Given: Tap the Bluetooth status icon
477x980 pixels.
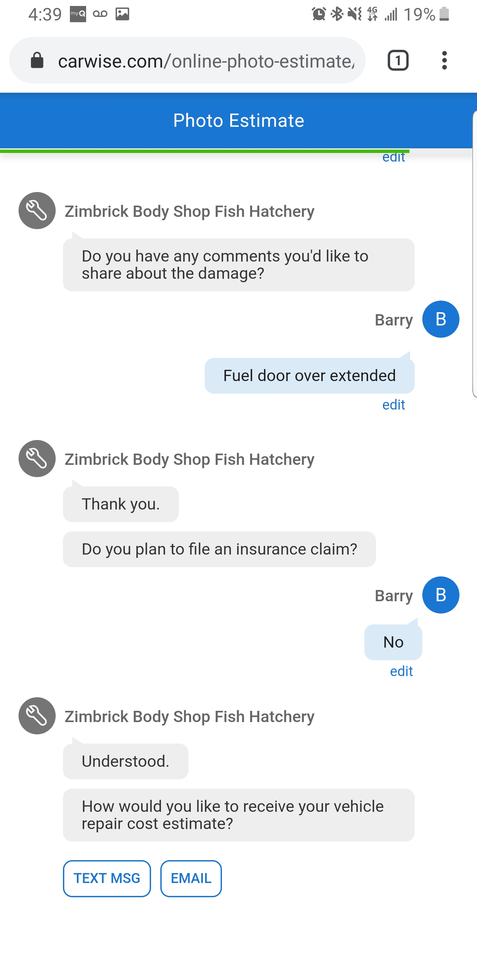Looking at the screenshot, I should pos(337,15).
